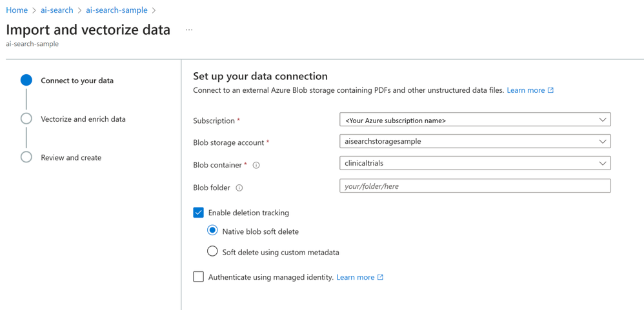Screen dimensions: 644x310
Task: Click the Vectorize and enrich data step circle
Action: pos(26,119)
